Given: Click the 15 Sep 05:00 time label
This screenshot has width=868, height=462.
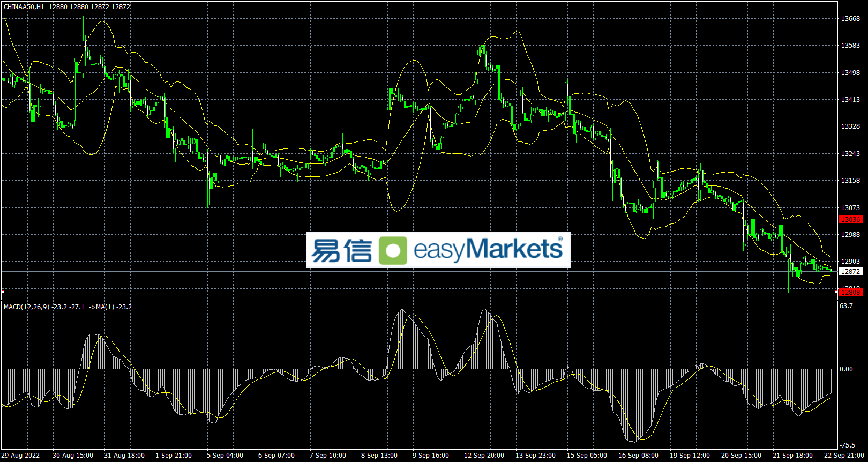Looking at the screenshot, I should (x=587, y=456).
